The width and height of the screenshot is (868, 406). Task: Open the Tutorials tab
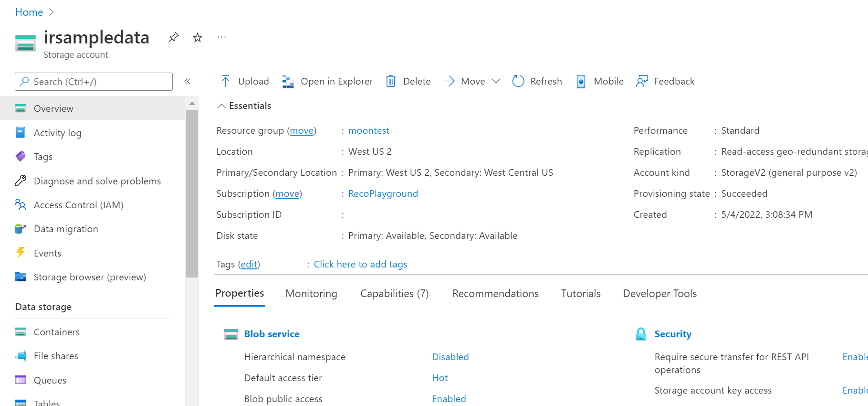pyautogui.click(x=581, y=294)
